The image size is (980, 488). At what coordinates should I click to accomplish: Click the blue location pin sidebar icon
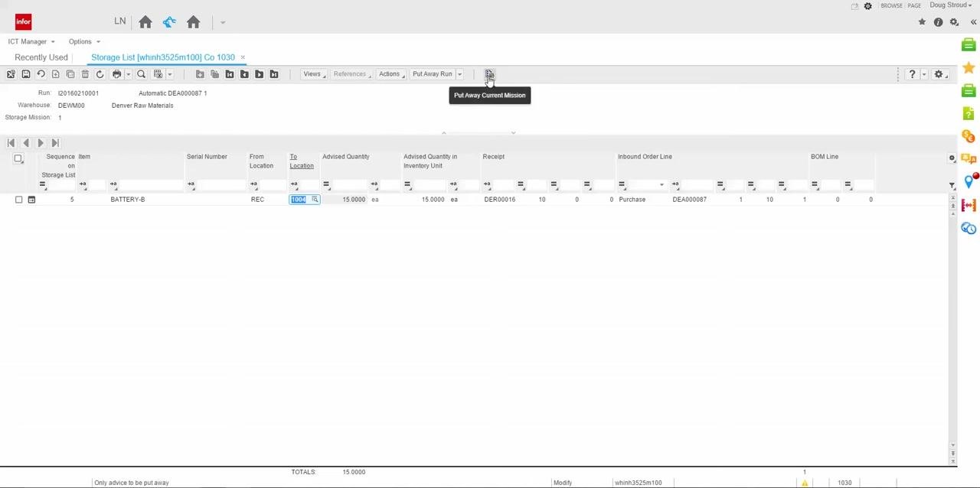[969, 181]
